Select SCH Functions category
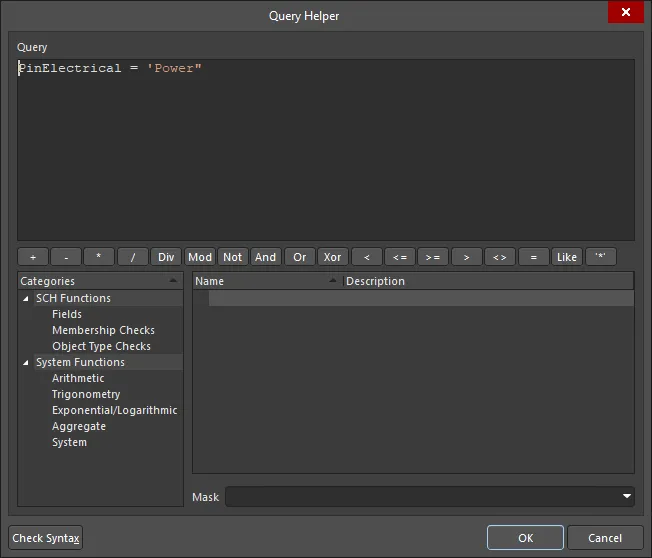Screen dimensions: 652x558 (73, 298)
